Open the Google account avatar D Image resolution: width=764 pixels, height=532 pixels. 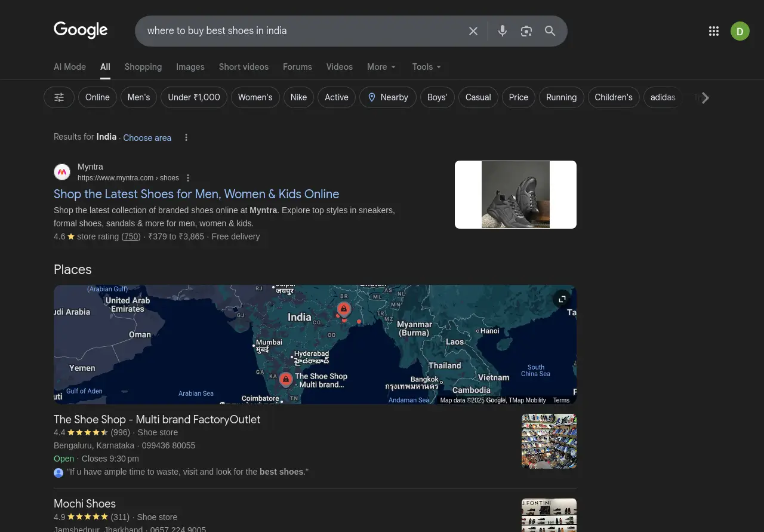pos(740,31)
